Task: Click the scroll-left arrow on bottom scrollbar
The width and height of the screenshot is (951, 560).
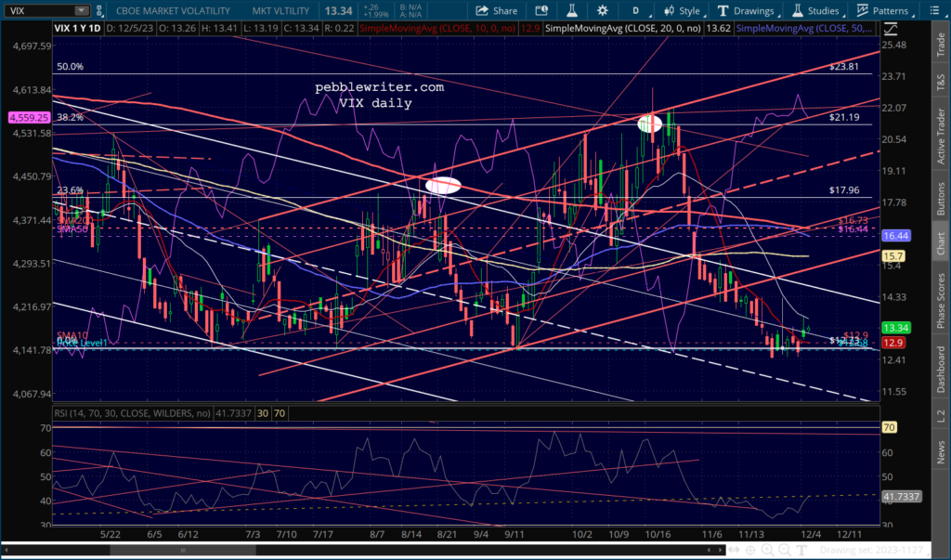Action: [7, 551]
